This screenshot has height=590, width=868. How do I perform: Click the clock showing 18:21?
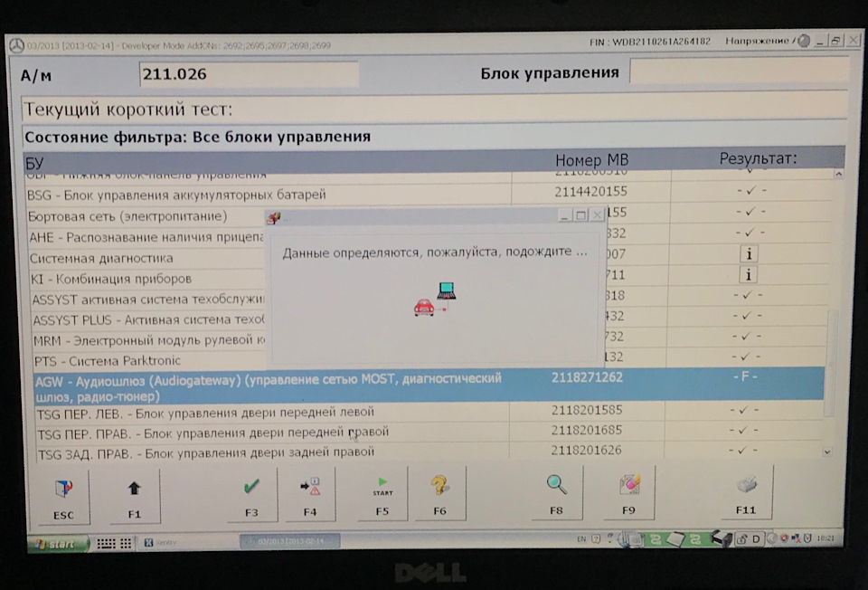[826, 538]
